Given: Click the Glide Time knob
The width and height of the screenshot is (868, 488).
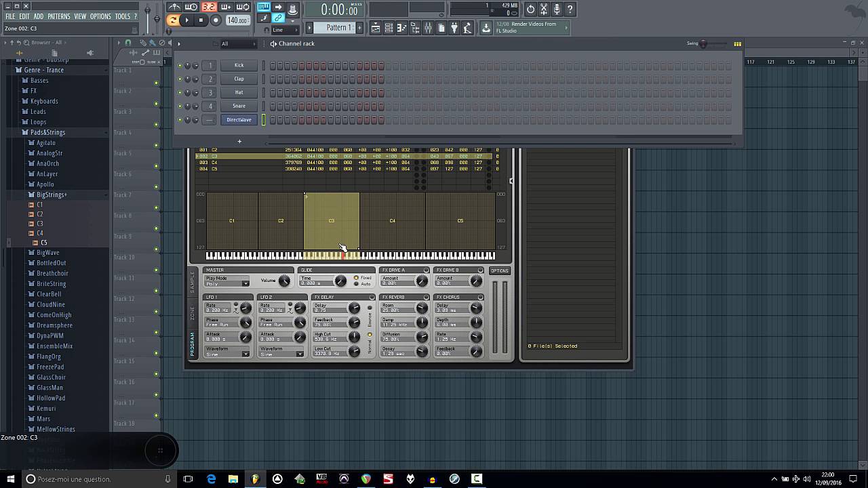Looking at the screenshot, I should pos(340,281).
